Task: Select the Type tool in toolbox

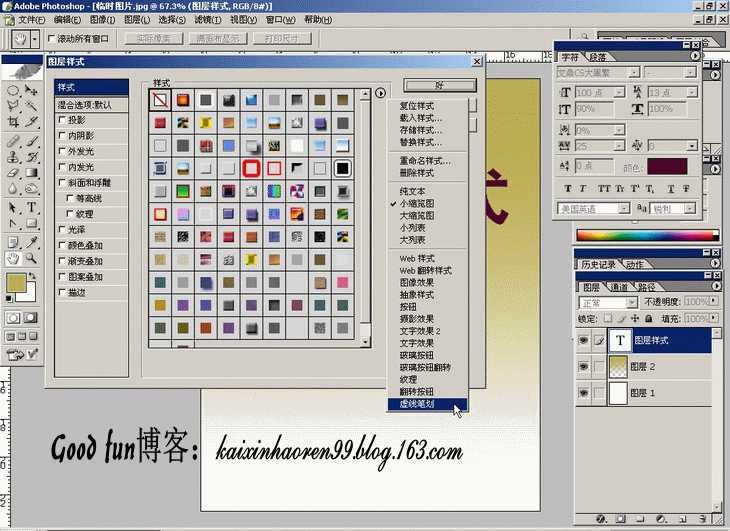Action: (x=31, y=208)
